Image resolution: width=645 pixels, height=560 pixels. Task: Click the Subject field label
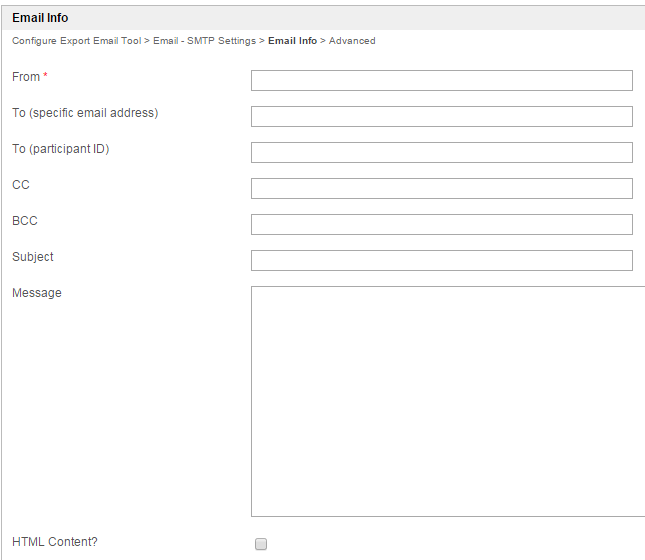click(33, 257)
